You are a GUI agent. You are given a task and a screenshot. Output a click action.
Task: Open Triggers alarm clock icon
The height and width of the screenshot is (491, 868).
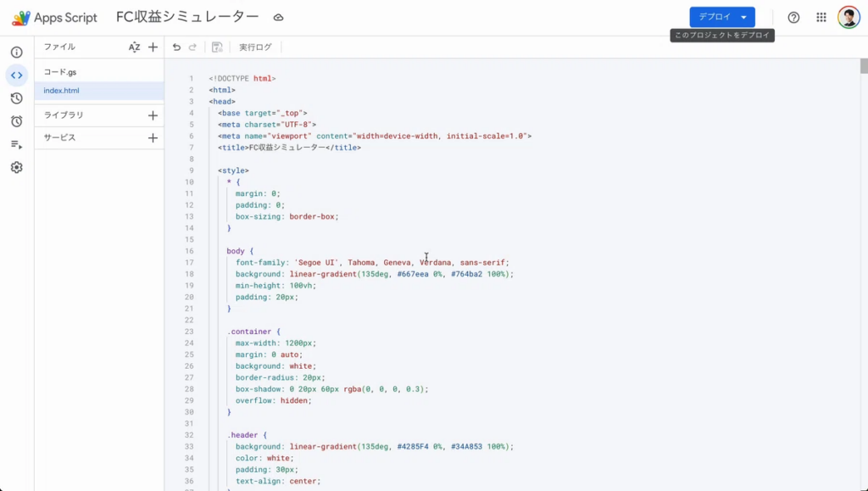tap(16, 121)
